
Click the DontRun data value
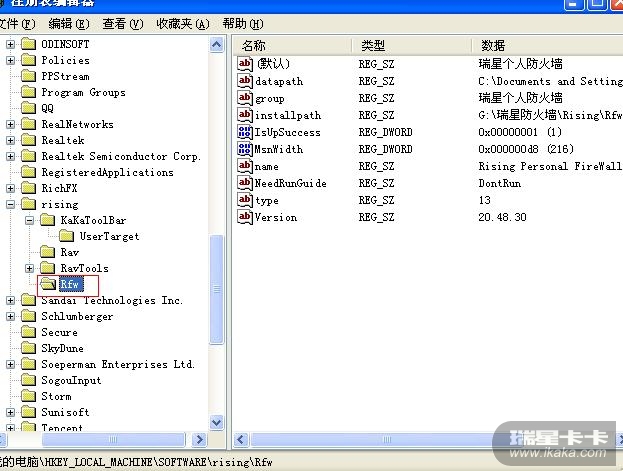click(499, 183)
